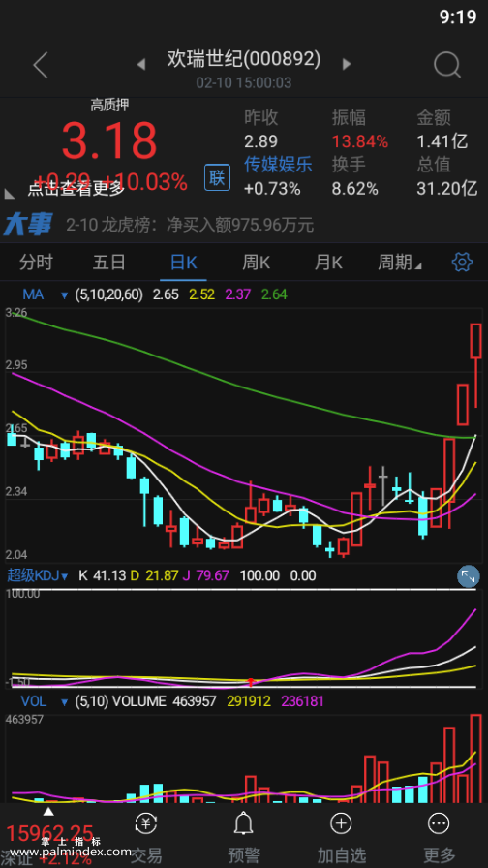
Task: Expand KDJ chart with fullscreen arrows icon
Action: pos(468,576)
